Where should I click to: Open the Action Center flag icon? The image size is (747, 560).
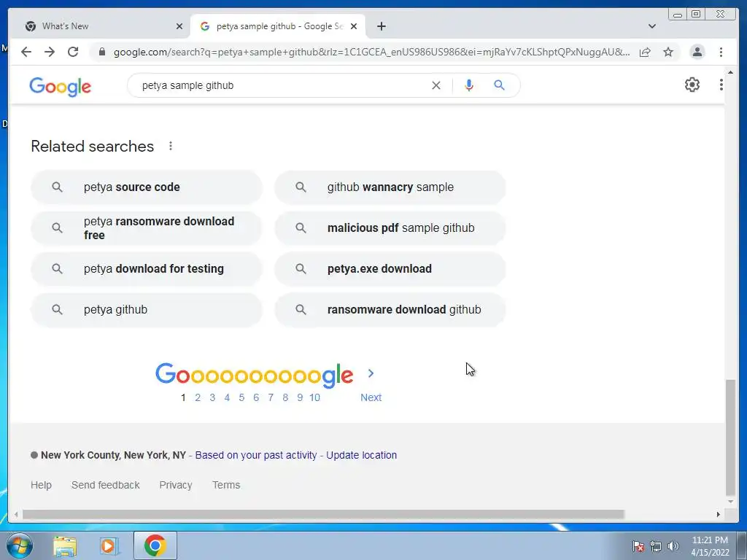pos(638,546)
